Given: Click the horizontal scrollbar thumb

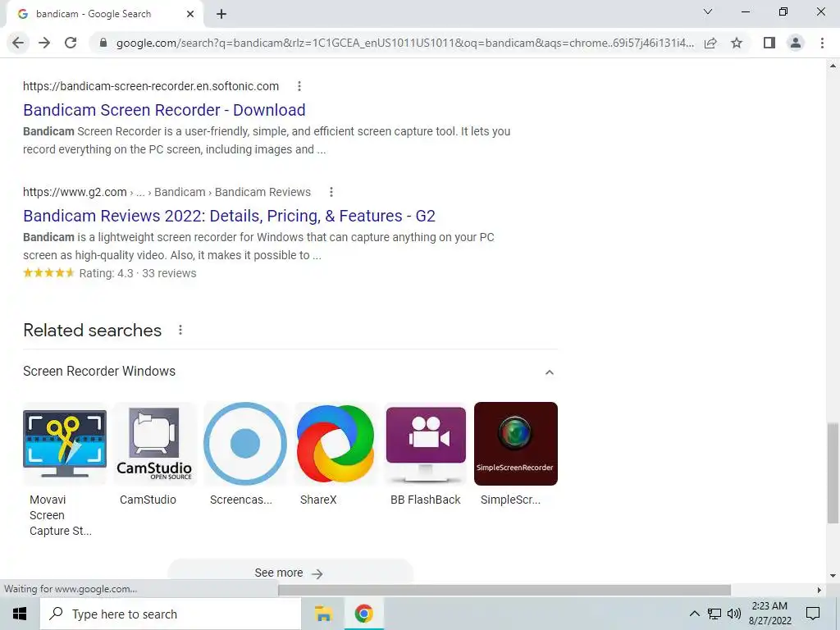Looking at the screenshot, I should click(504, 590).
